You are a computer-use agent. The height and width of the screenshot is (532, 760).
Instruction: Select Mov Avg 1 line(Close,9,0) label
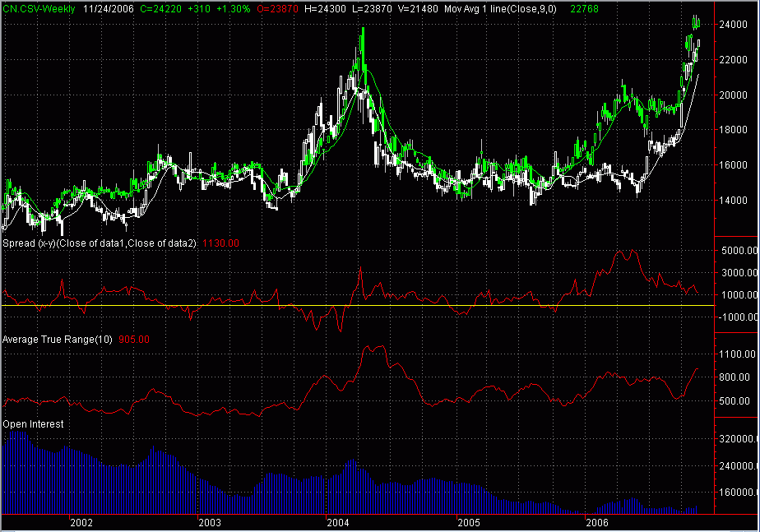(x=500, y=9)
